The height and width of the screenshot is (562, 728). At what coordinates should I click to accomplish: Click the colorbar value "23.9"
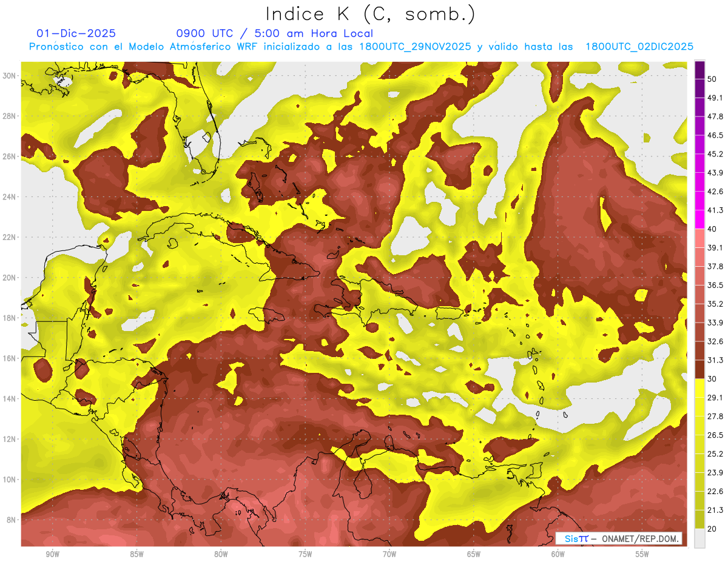coord(715,473)
